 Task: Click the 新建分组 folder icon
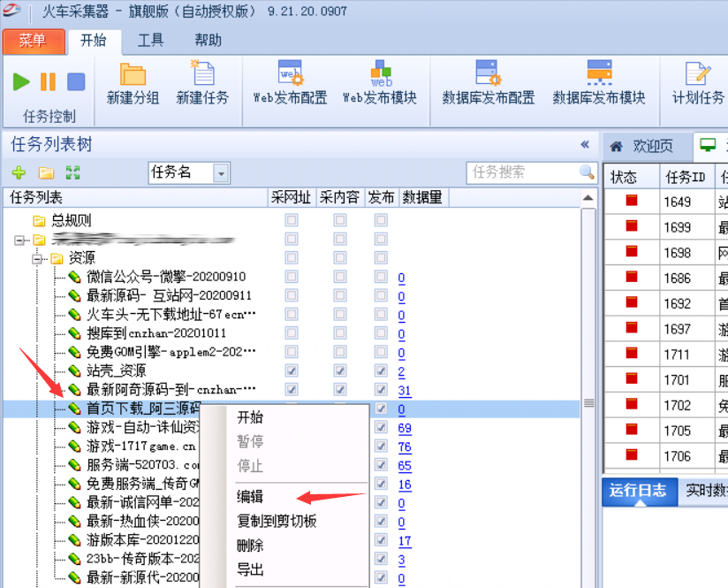pos(133,74)
